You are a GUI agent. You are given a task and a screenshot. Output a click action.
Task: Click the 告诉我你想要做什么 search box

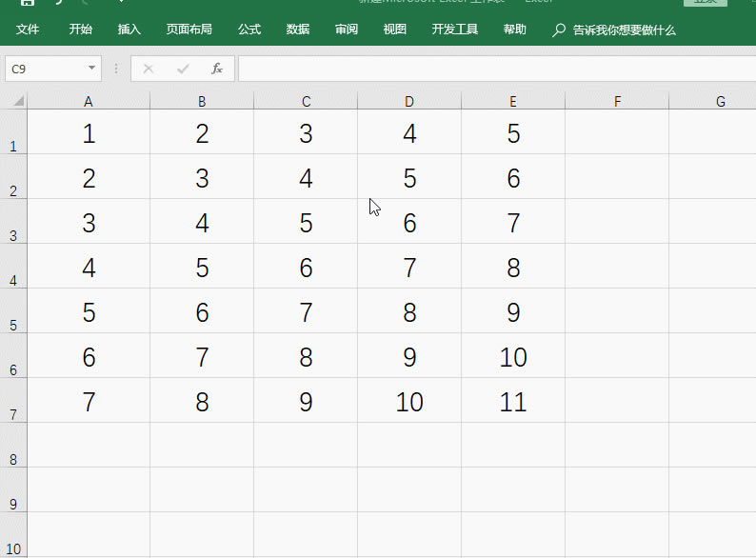624,30
